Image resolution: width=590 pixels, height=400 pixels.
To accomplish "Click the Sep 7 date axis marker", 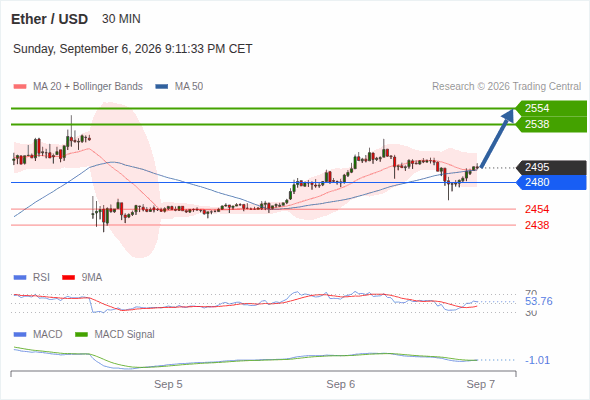I will click(481, 384).
